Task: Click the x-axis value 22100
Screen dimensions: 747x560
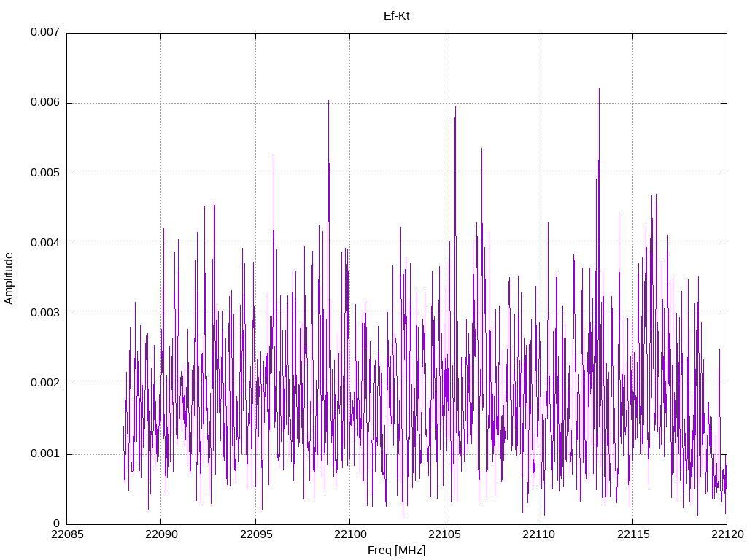Action: tap(350, 534)
